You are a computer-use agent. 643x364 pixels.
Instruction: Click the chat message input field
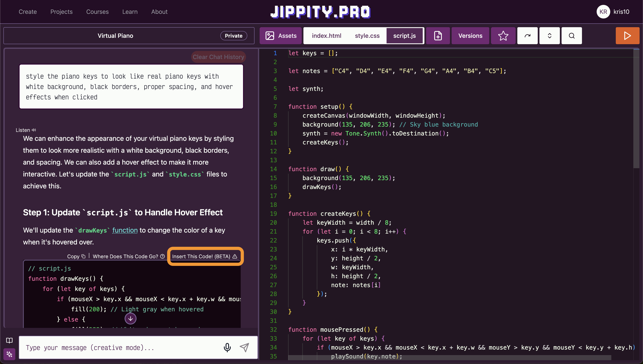click(x=120, y=347)
